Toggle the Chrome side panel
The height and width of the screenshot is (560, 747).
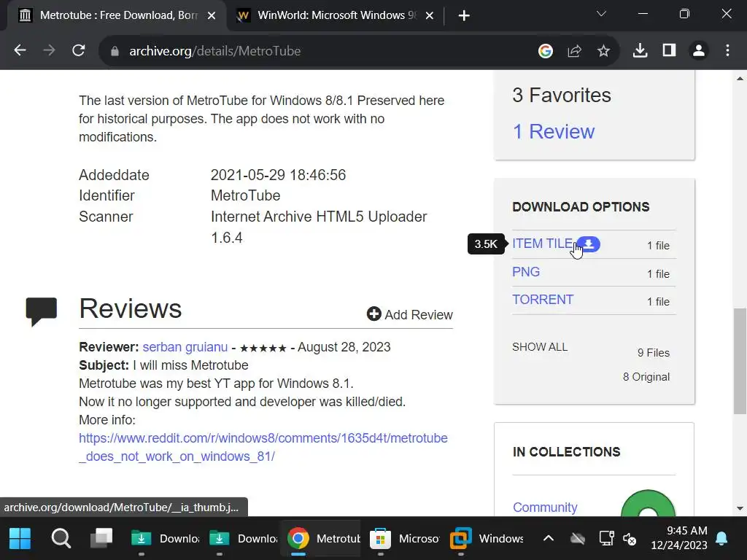tap(670, 50)
